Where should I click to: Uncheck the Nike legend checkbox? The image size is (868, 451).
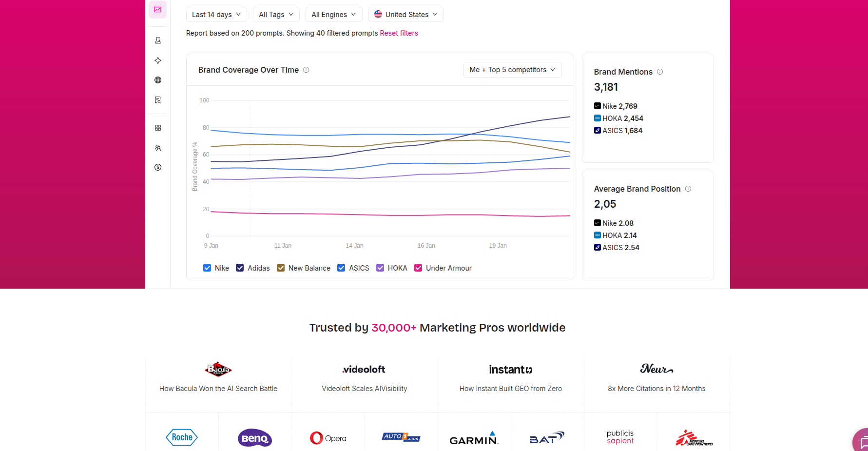[x=207, y=268]
